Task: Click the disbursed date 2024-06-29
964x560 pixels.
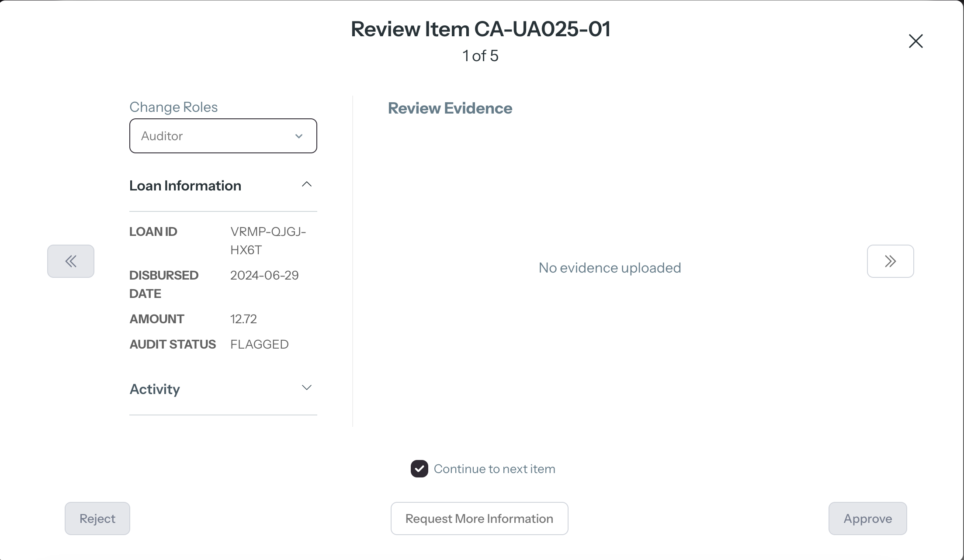Action: (x=264, y=275)
